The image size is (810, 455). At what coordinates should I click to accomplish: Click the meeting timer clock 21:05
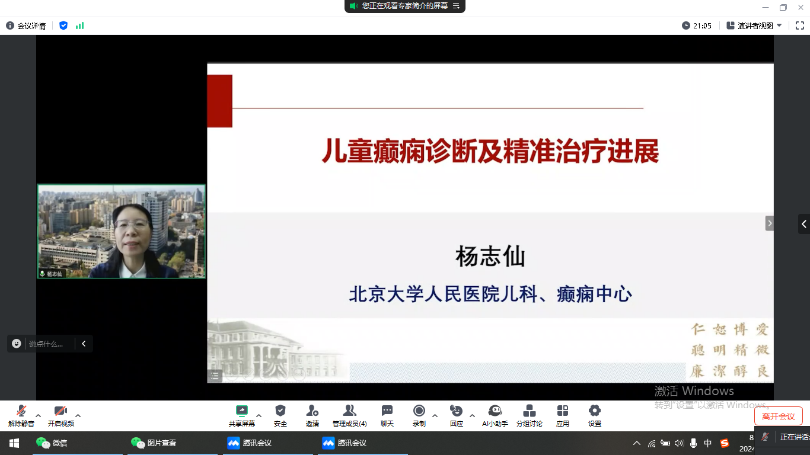(x=696, y=25)
